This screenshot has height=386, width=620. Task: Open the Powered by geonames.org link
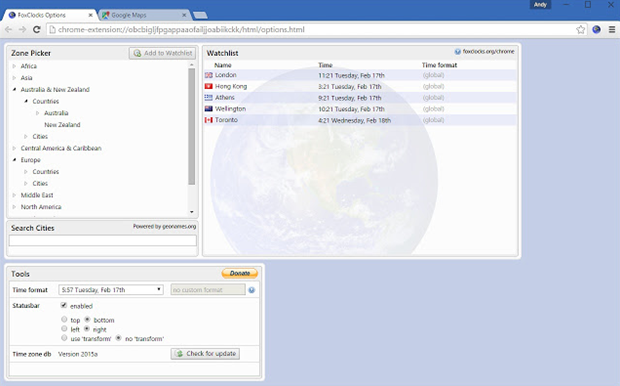tap(164, 227)
